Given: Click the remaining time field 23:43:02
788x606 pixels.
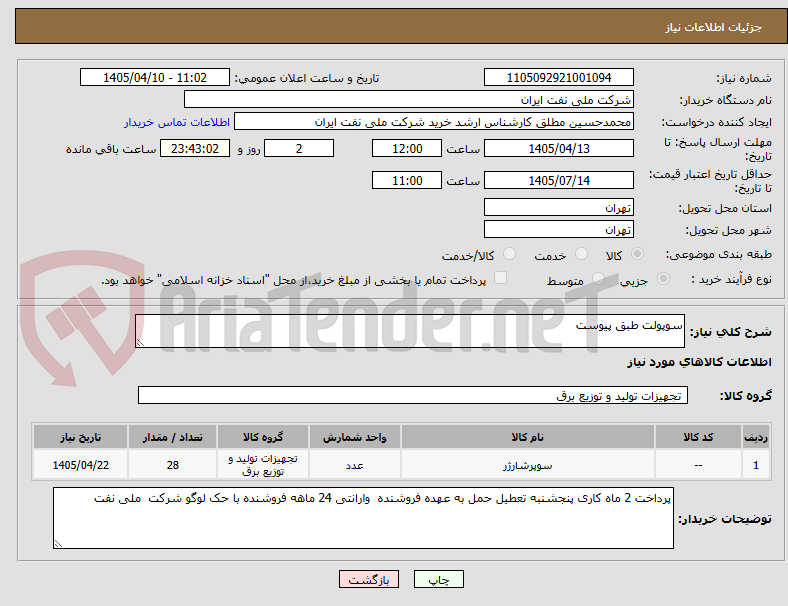Looking at the screenshot, I should [x=195, y=148].
